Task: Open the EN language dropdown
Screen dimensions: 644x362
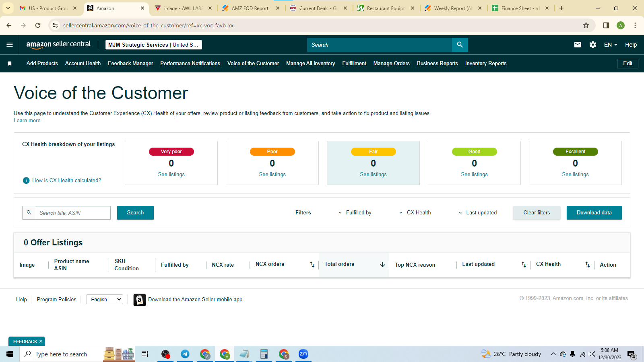Action: coord(611,45)
